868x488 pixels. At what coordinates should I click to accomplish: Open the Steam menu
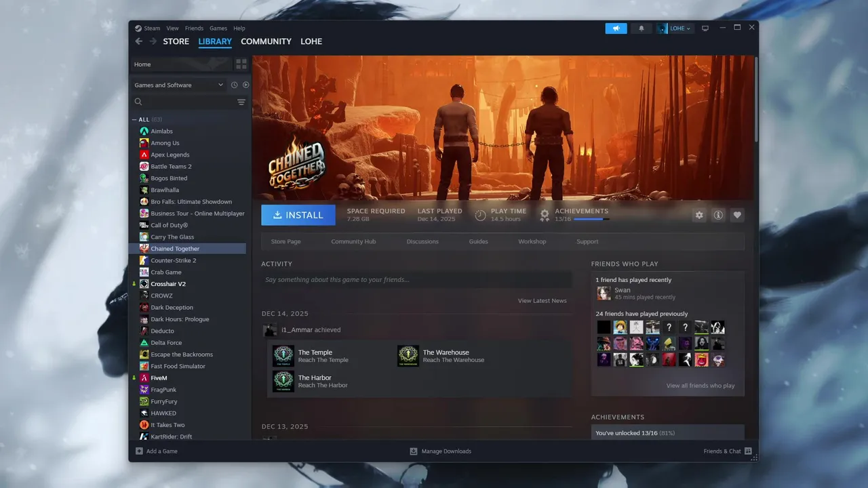(x=152, y=28)
